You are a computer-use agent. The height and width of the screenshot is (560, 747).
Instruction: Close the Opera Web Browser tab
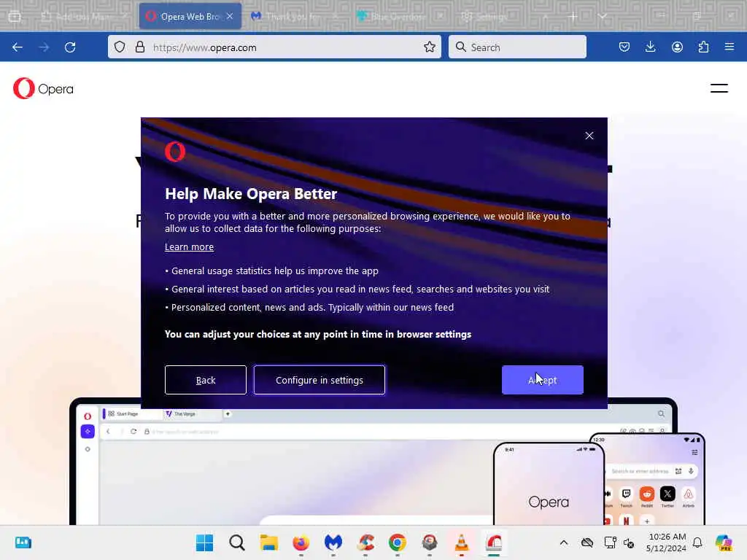click(230, 16)
